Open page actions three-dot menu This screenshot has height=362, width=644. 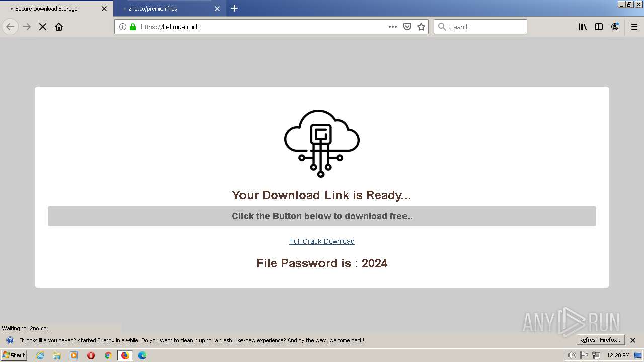tap(393, 27)
